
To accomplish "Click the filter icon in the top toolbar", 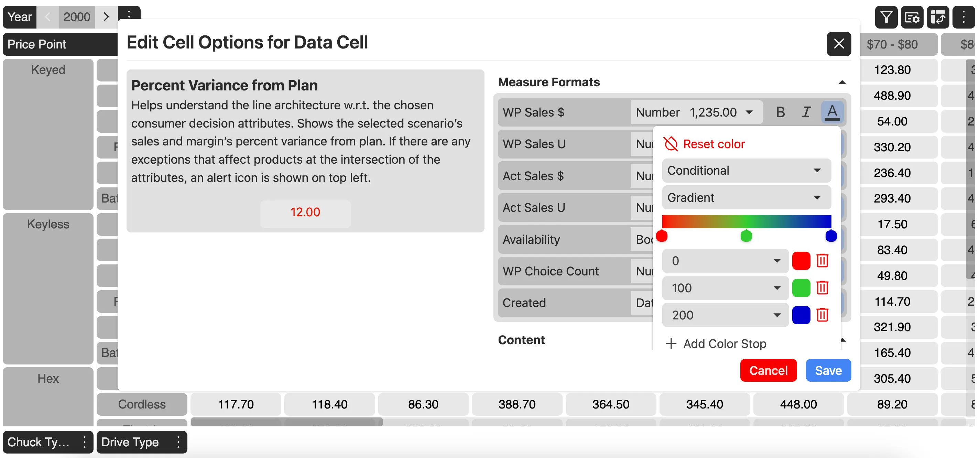I will click(x=886, y=17).
